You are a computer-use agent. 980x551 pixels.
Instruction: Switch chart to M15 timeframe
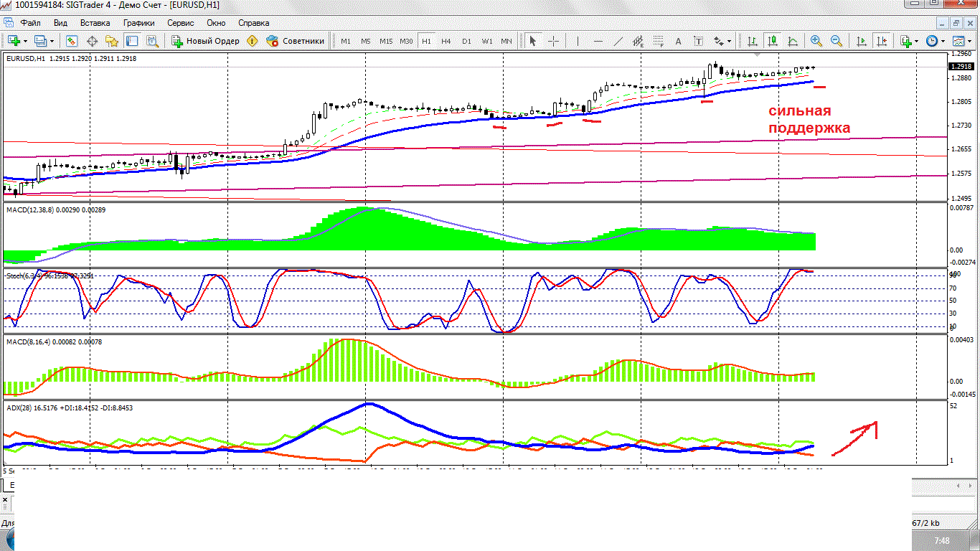[x=386, y=41]
